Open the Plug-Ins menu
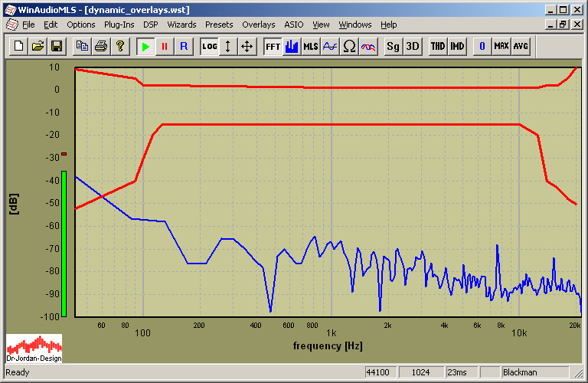Screen dimensions: 588x383 click(x=119, y=25)
